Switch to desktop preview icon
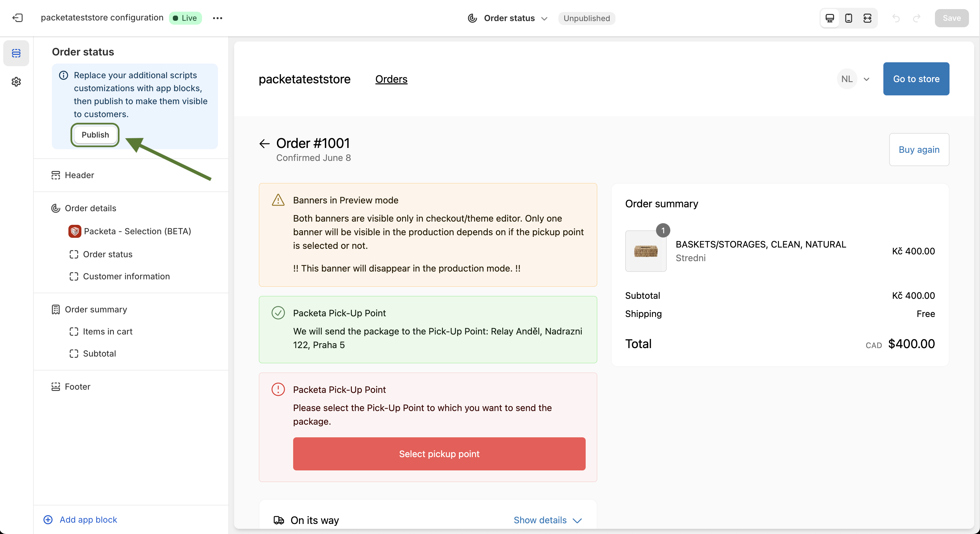The image size is (980, 534). click(x=830, y=18)
